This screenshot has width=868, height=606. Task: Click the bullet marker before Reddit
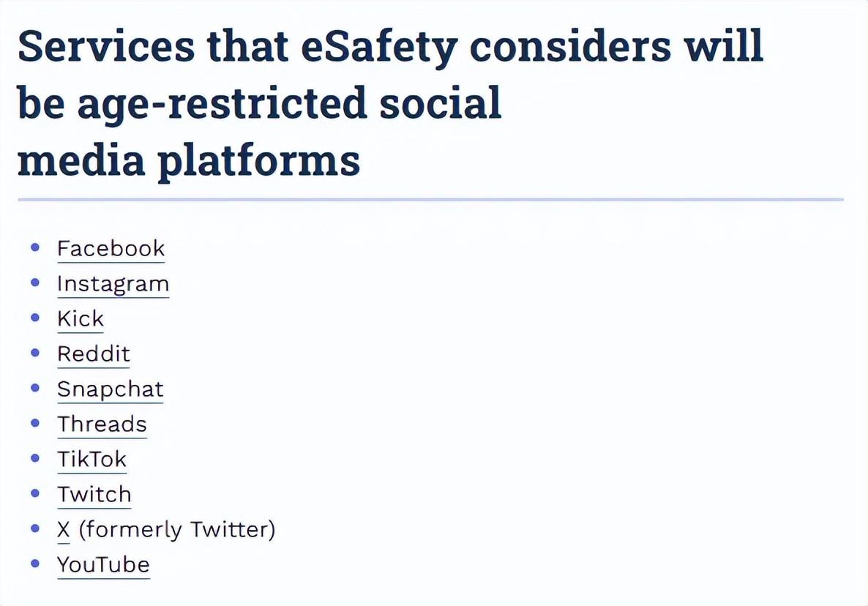(x=35, y=353)
